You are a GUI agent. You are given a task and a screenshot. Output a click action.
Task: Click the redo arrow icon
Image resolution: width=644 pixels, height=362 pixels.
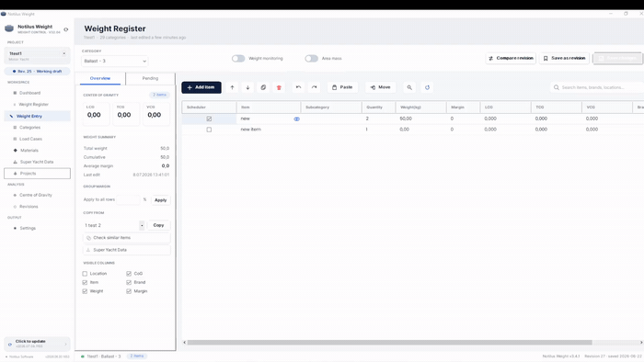point(315,87)
